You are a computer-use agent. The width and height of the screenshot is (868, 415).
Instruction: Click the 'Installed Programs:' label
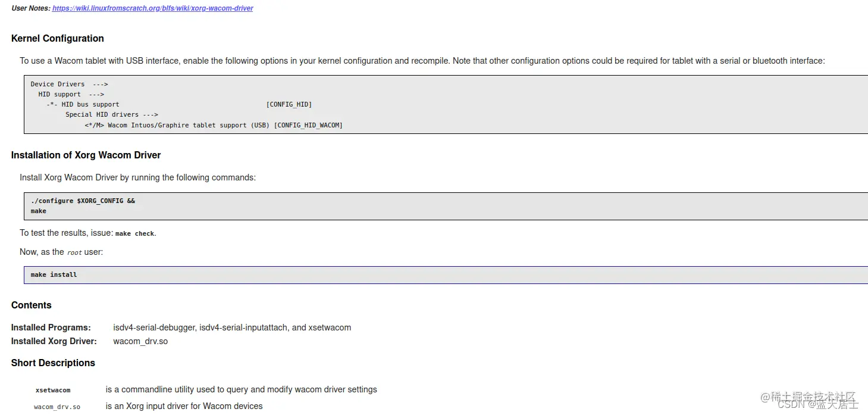click(x=51, y=327)
